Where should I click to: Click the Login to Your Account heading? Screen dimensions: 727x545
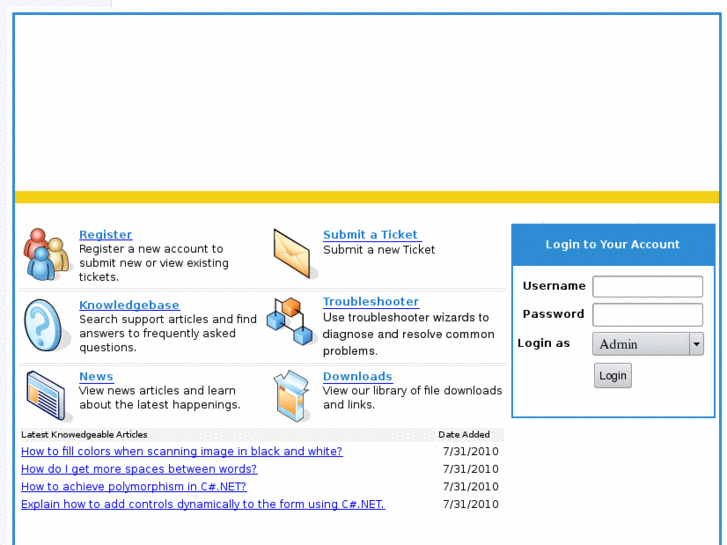coord(612,244)
